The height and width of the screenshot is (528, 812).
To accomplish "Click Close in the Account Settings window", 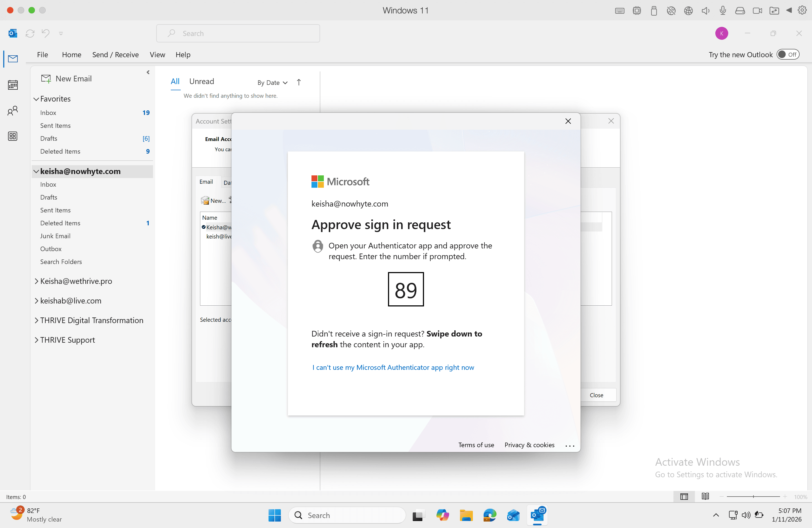I will click(596, 395).
